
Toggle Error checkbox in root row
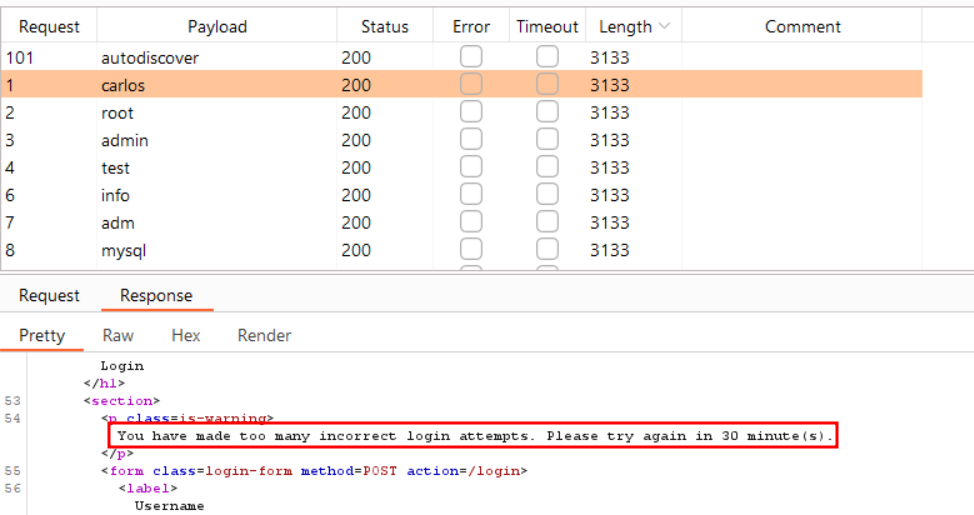pyautogui.click(x=471, y=112)
